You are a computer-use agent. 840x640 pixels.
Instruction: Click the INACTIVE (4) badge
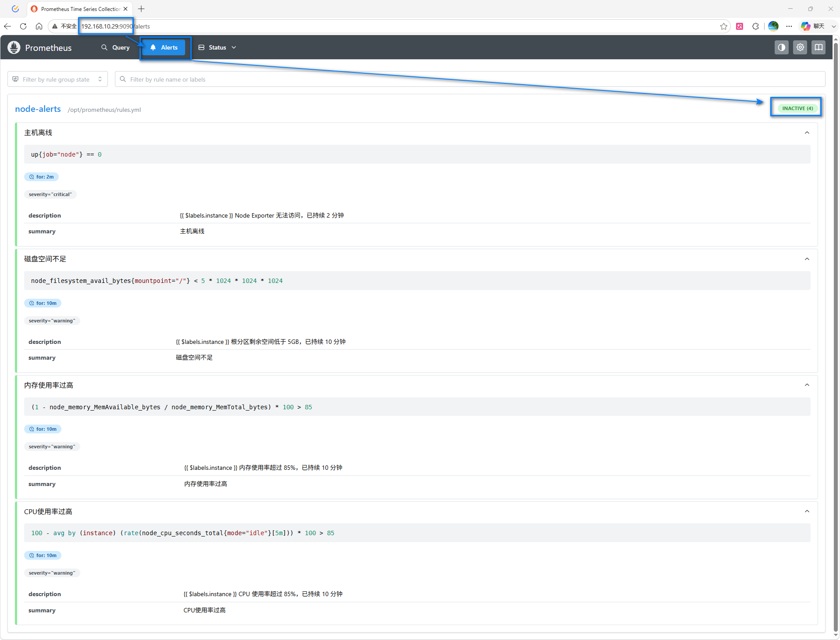pyautogui.click(x=797, y=108)
